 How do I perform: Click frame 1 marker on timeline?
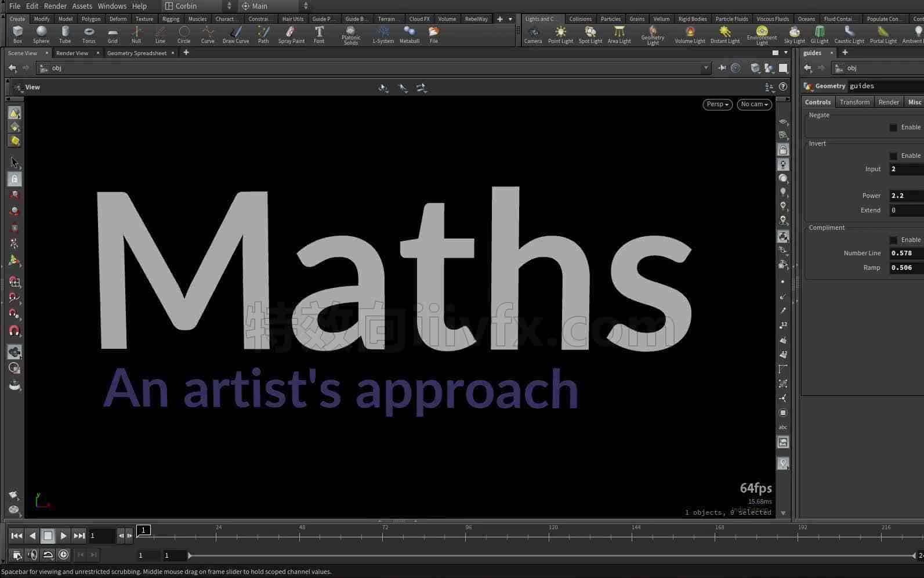(x=143, y=530)
